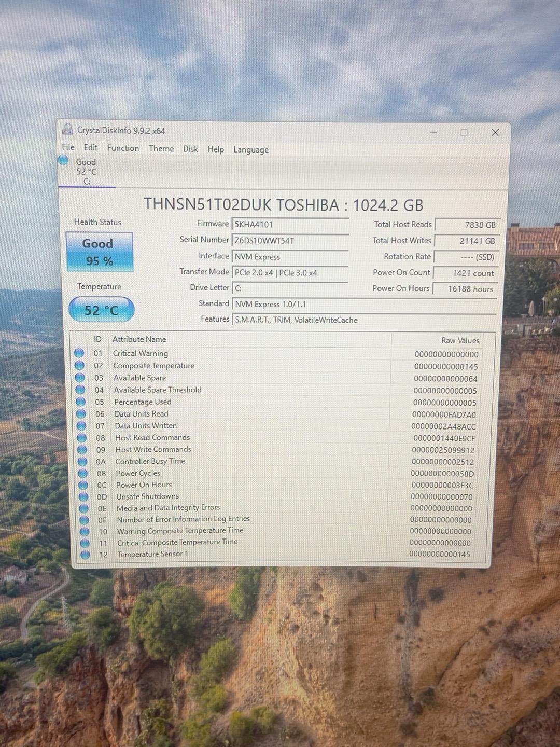Click the Power On Count value 1421 count

click(x=465, y=273)
